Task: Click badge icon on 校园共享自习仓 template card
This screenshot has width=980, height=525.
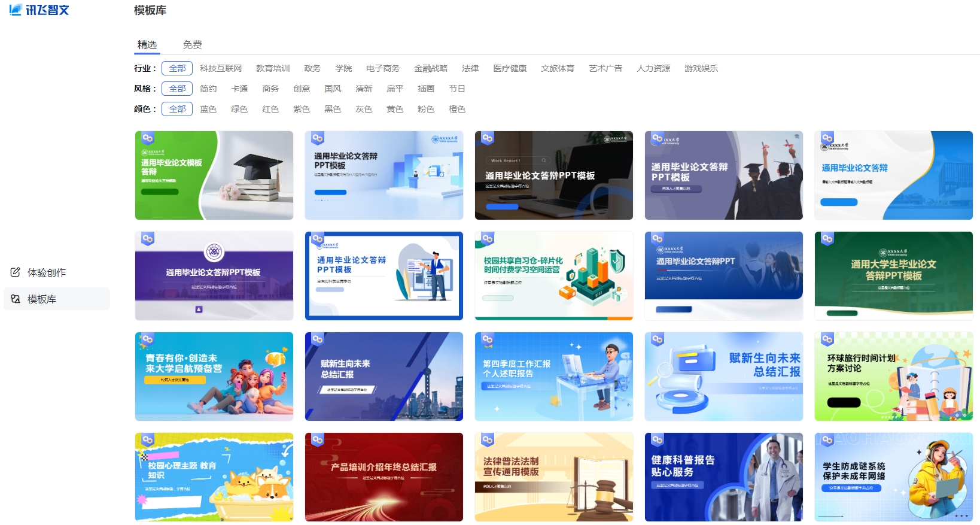Action: tap(488, 238)
